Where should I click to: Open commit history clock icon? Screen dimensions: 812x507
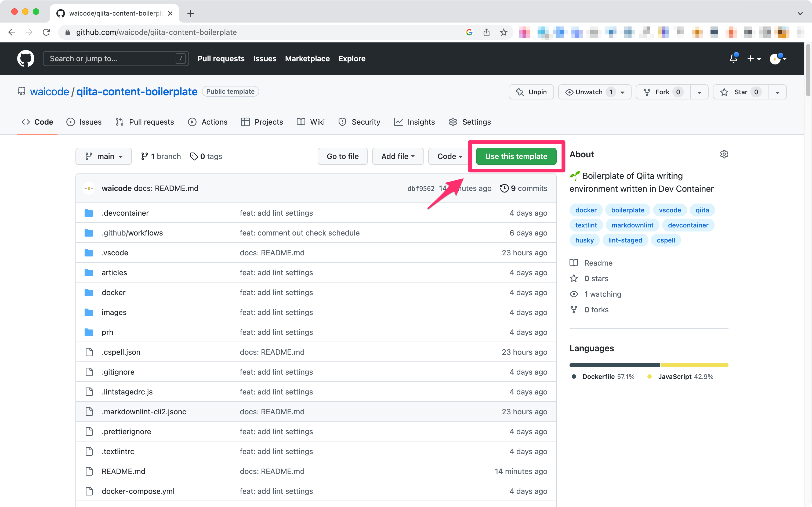click(504, 188)
